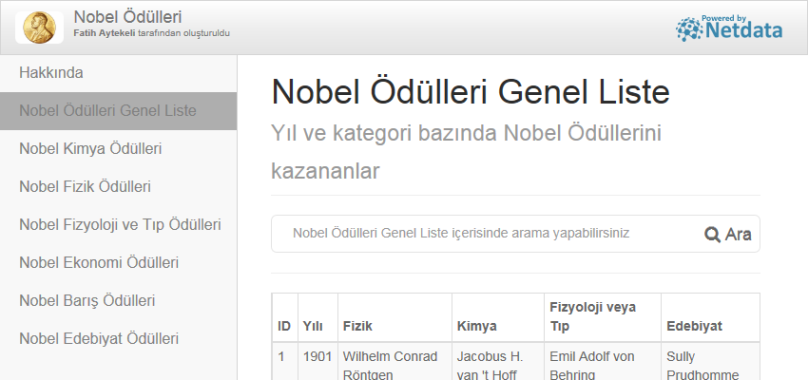The image size is (808, 380).
Task: Open Nobel Kimya Ödülleri in sidebar
Action: [119, 149]
